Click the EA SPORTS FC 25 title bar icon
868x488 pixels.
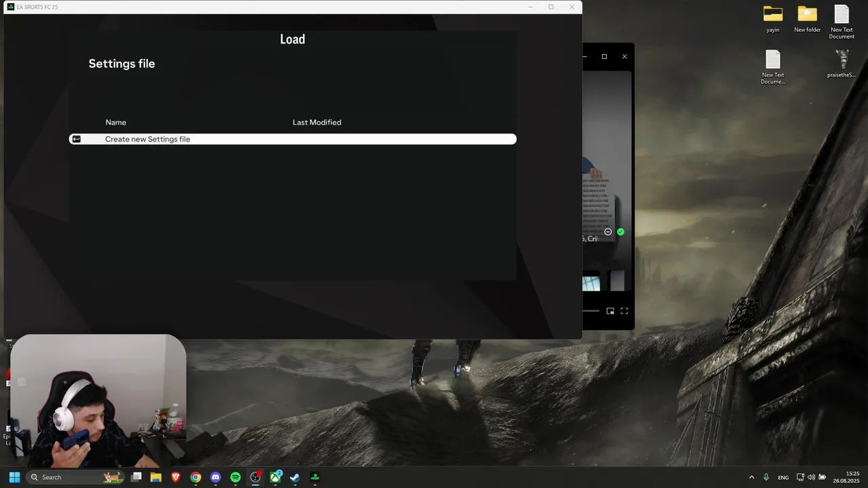click(x=11, y=7)
